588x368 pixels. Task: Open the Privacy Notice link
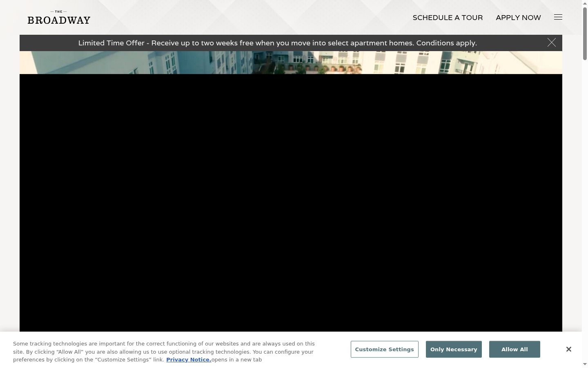189,360
